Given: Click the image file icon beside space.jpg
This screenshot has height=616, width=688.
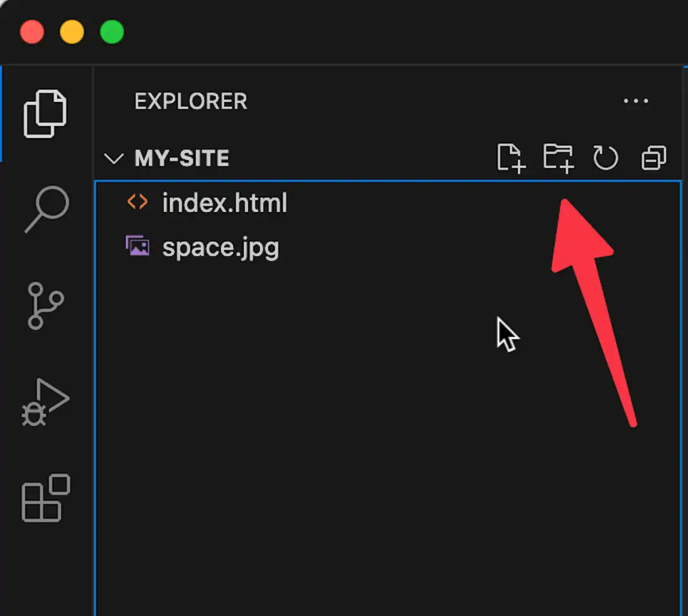Looking at the screenshot, I should click(x=138, y=246).
